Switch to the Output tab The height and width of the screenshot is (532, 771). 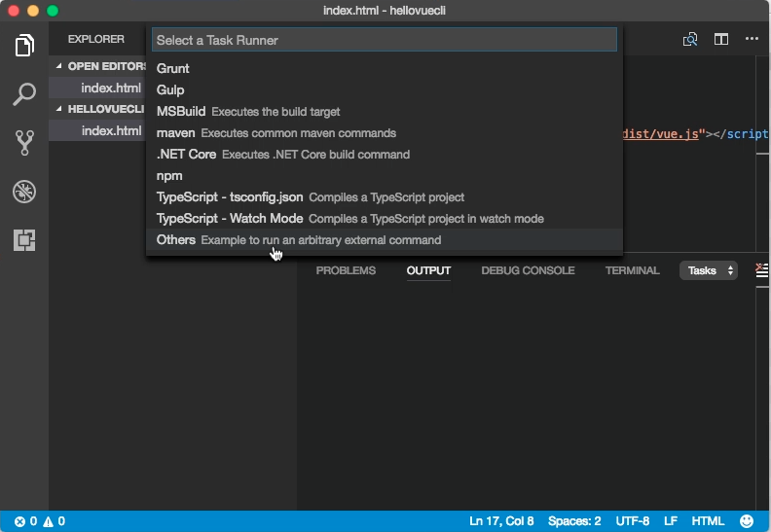click(x=428, y=270)
